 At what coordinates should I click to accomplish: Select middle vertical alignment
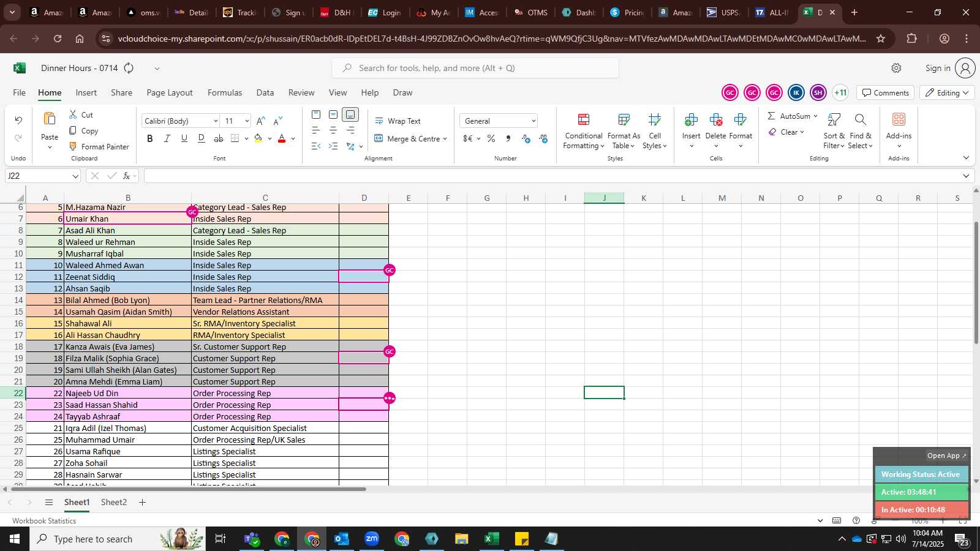(x=333, y=114)
